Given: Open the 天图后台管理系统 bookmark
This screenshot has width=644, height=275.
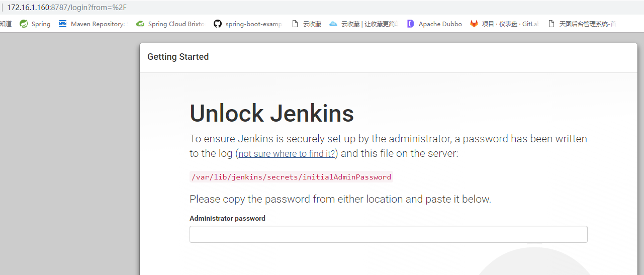Looking at the screenshot, I should [x=582, y=24].
